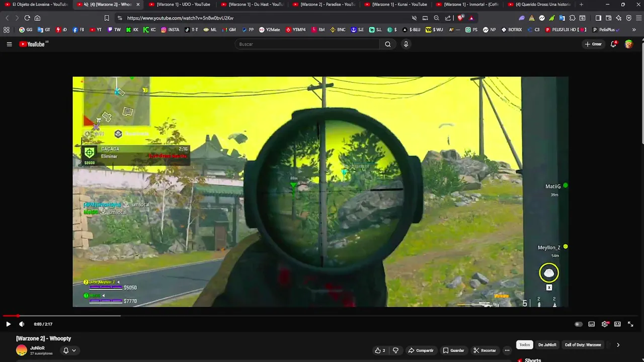This screenshot has height=362, width=644.
Task: Switch to the Inmortal tab
Action: pyautogui.click(x=467, y=5)
